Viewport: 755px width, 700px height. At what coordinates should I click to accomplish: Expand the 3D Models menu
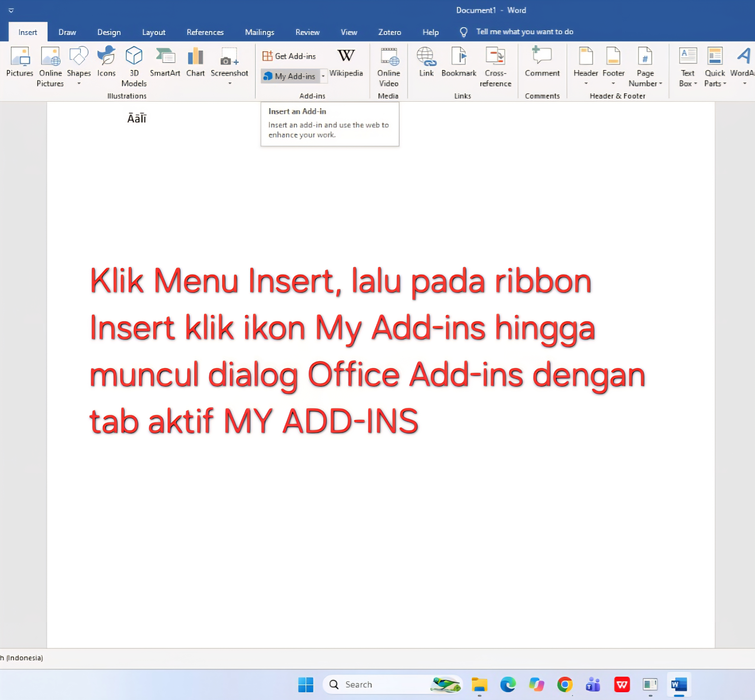click(x=134, y=67)
